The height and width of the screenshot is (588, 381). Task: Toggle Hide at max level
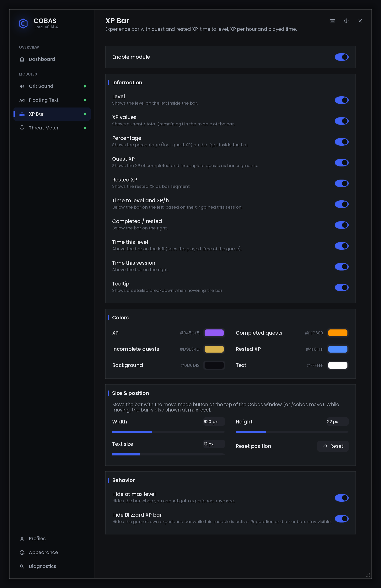click(341, 498)
